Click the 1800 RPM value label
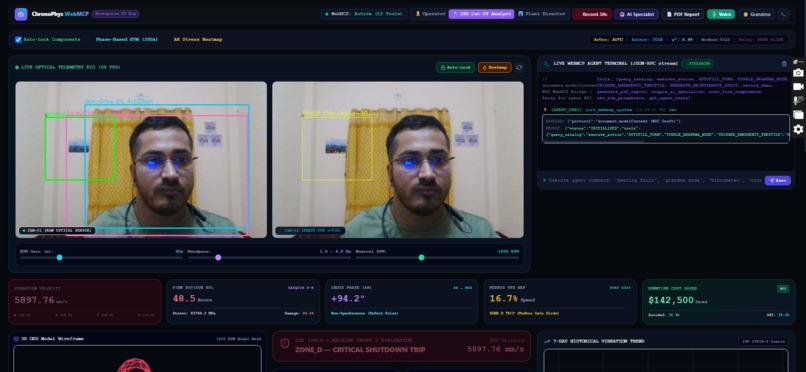 (508, 252)
